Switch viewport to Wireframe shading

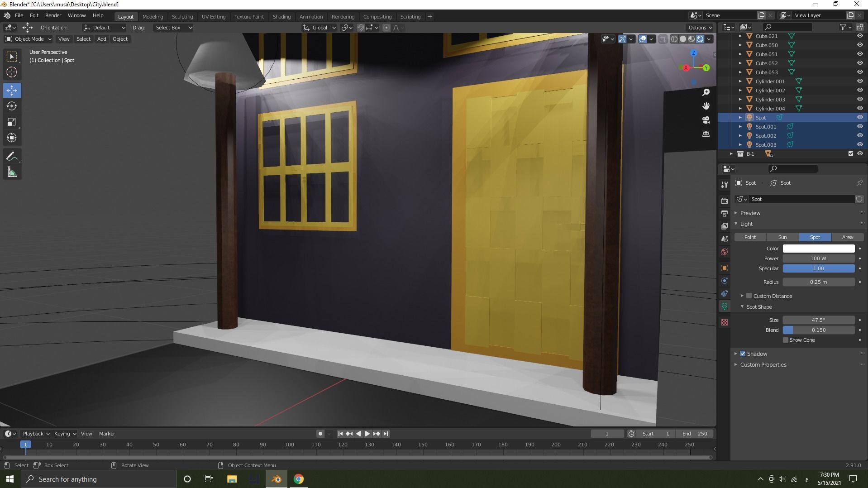click(674, 39)
